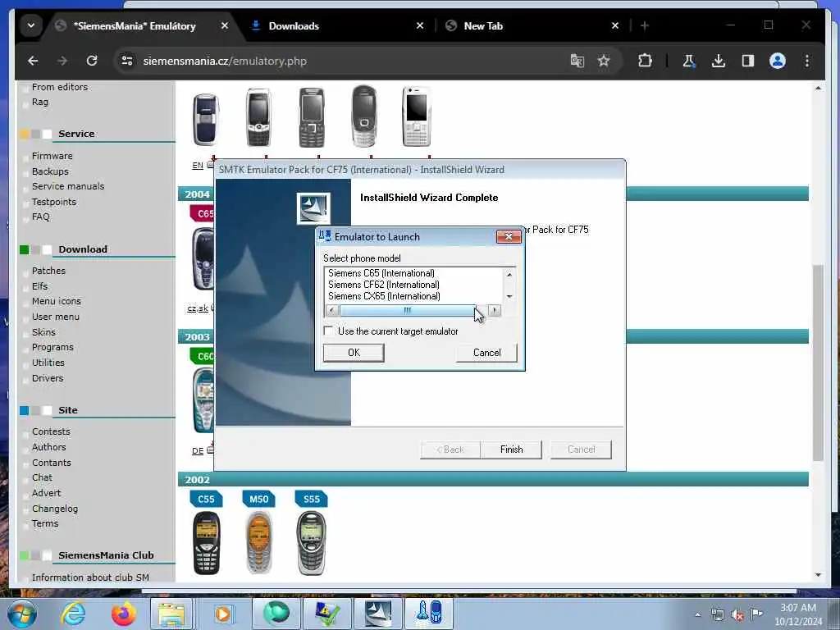Open the Chat link under Site
The image size is (840, 630).
pos(42,477)
